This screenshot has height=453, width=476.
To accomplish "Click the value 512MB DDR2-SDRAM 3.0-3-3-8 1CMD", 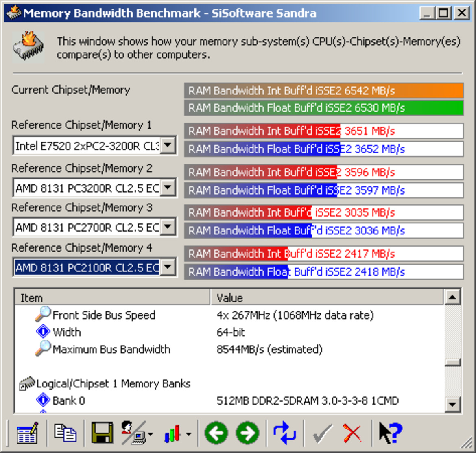I will (308, 401).
